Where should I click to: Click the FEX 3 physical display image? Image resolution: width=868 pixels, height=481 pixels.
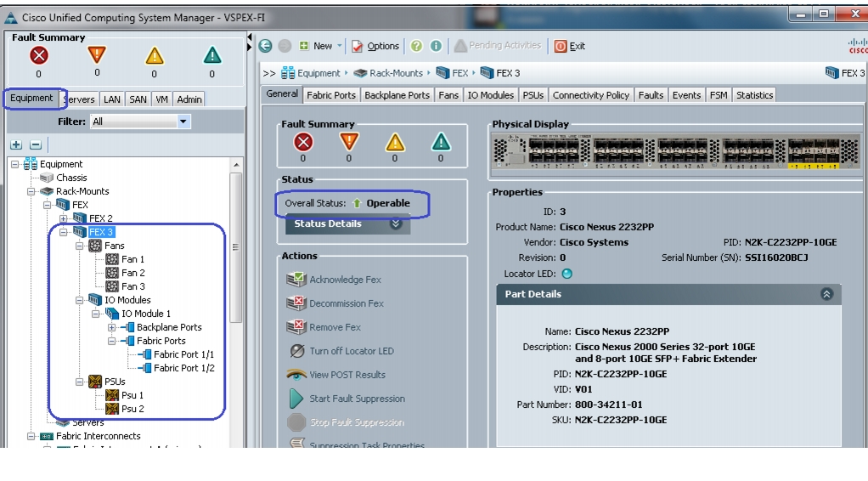click(675, 151)
